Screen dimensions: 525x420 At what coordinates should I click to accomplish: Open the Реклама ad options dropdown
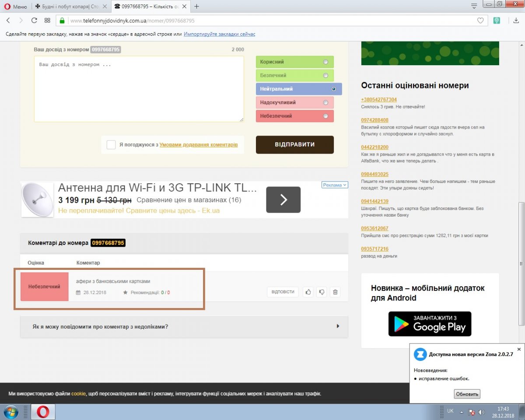coord(335,185)
